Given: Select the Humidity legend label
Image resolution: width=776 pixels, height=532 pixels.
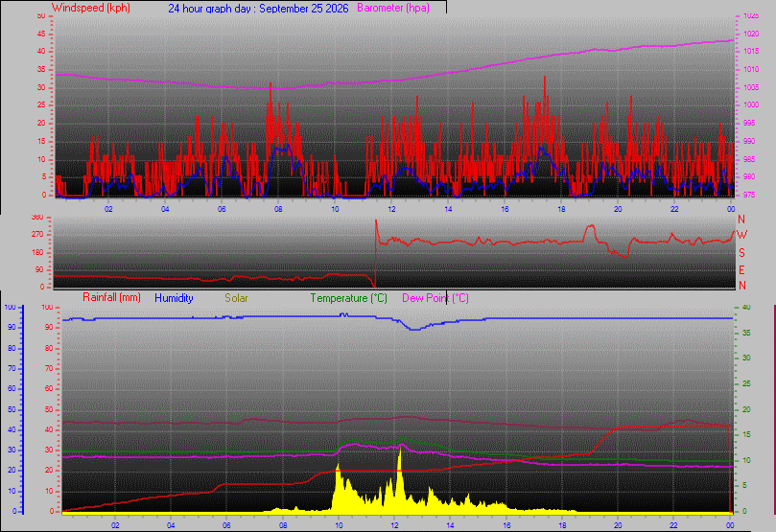Looking at the screenshot, I should point(174,298).
